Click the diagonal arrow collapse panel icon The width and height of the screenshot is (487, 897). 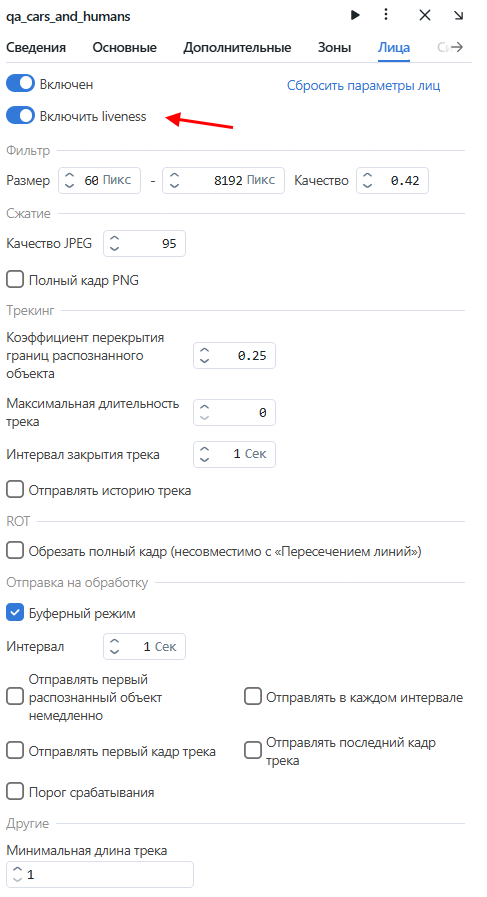pyautogui.click(x=458, y=15)
